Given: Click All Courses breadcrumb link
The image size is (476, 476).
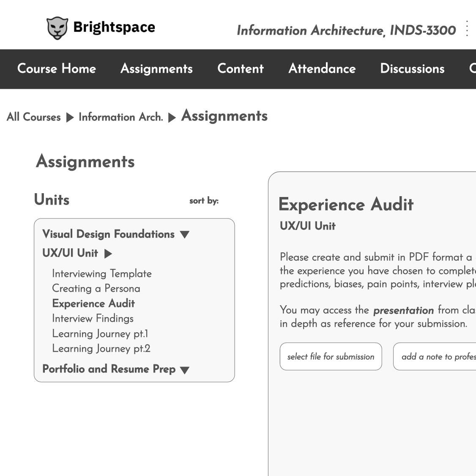Looking at the screenshot, I should pyautogui.click(x=34, y=117).
